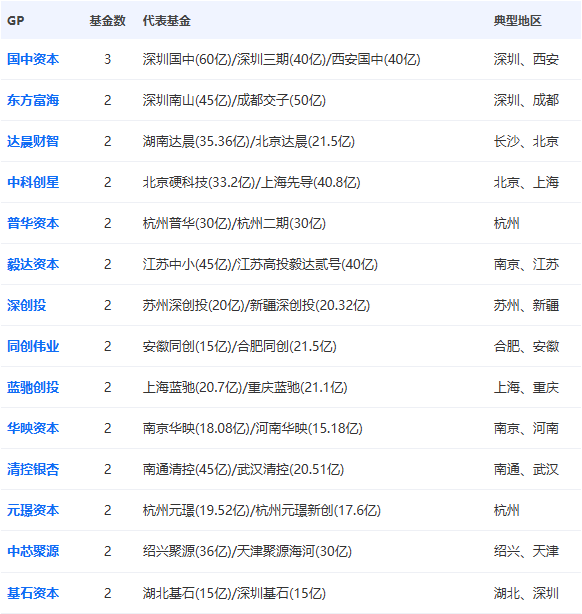Select the 南通清控(45亿) funds cell
Viewport: 582px width, 614px height.
(243, 470)
